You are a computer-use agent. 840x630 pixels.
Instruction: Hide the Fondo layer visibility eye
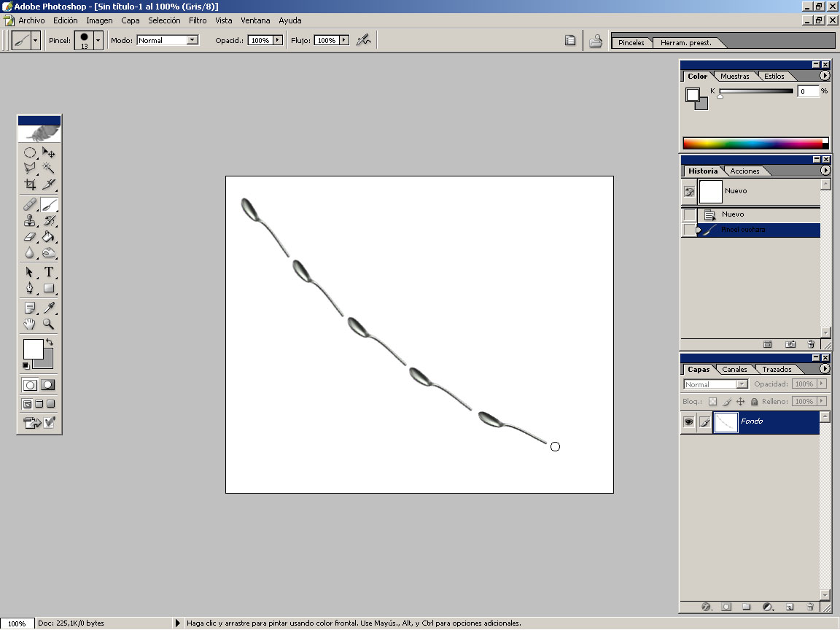click(x=688, y=421)
